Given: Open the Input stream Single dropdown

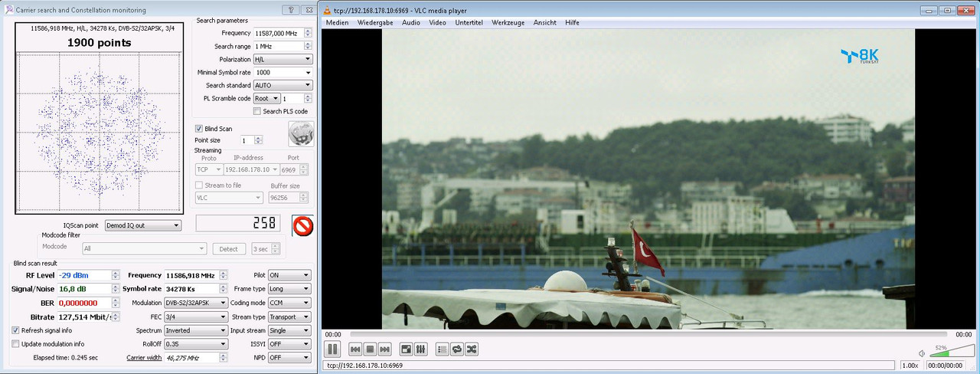Looking at the screenshot, I should [289, 330].
